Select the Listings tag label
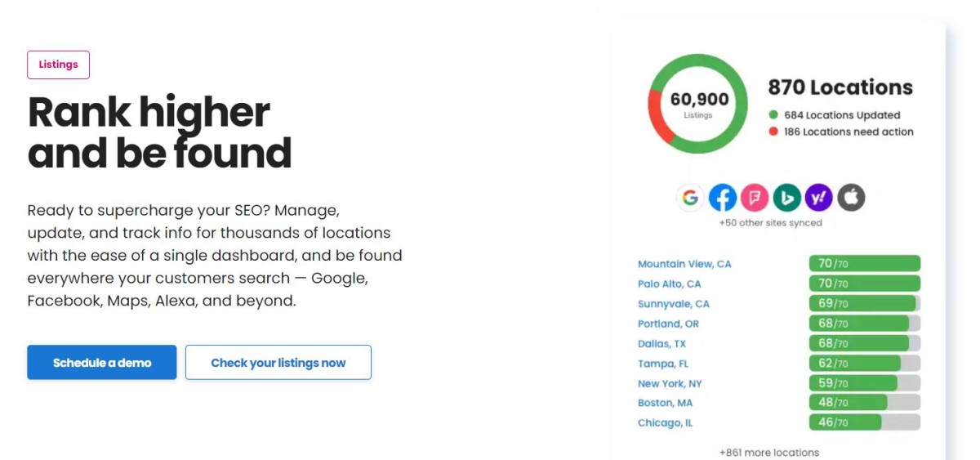This screenshot has width=980, height=460. click(59, 65)
